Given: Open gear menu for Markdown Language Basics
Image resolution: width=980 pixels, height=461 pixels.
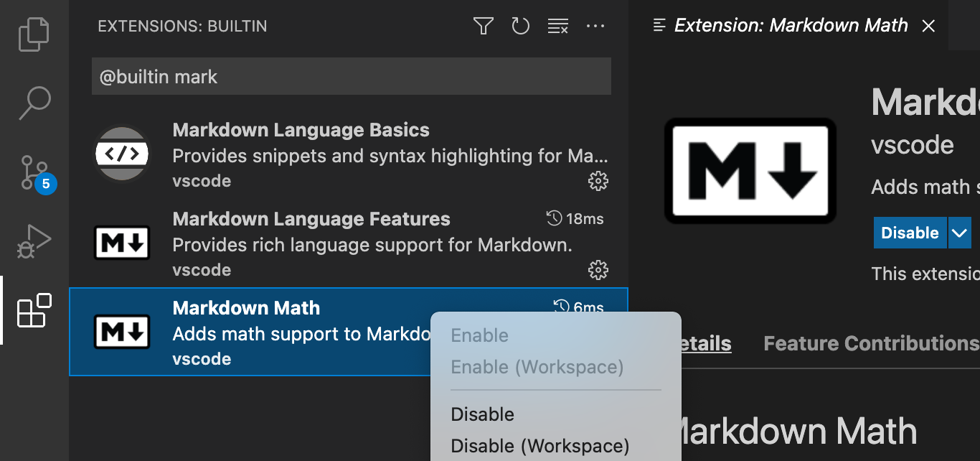Looking at the screenshot, I should (x=598, y=181).
